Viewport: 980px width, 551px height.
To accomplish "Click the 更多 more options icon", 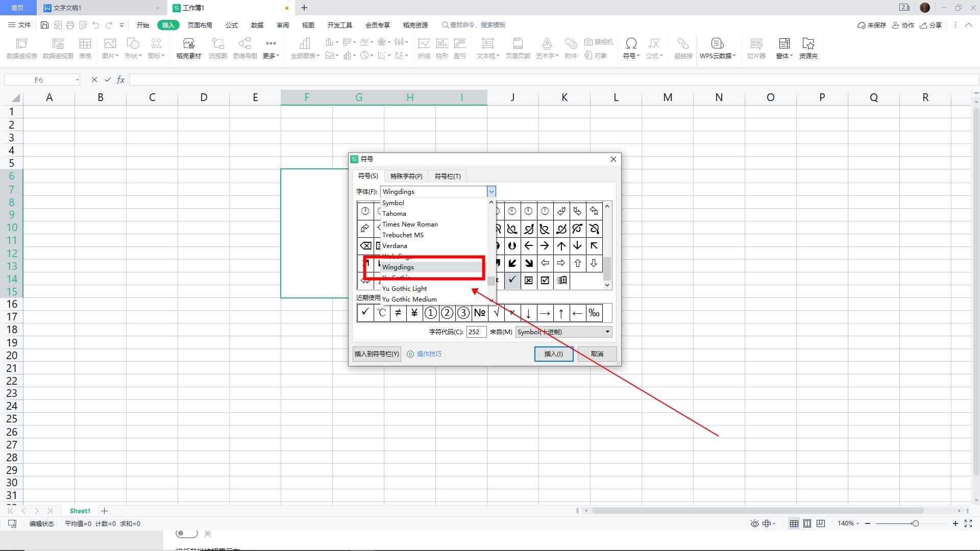I will [271, 48].
